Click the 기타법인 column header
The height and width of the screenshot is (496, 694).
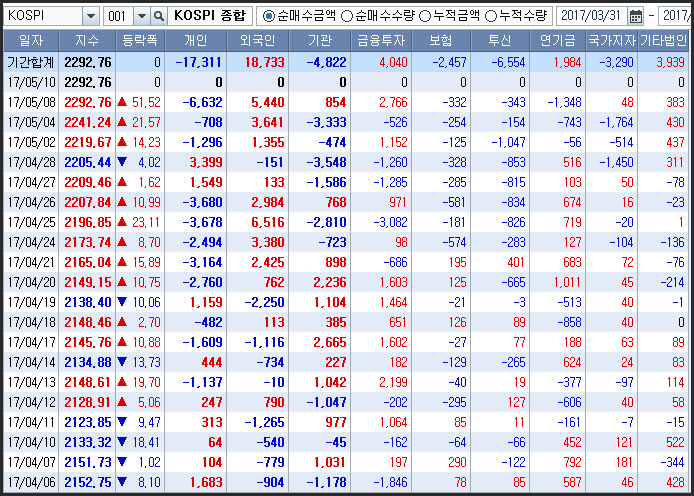tap(663, 41)
